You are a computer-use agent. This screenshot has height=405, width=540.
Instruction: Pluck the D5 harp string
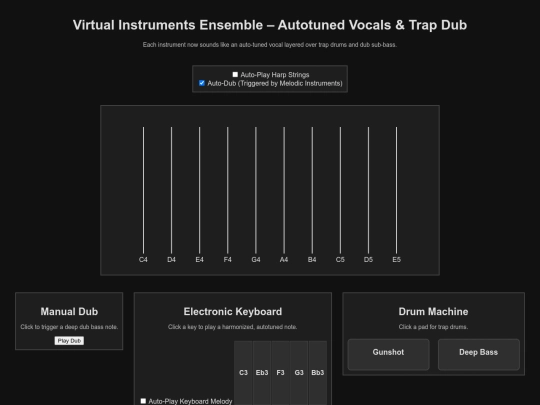click(x=368, y=190)
